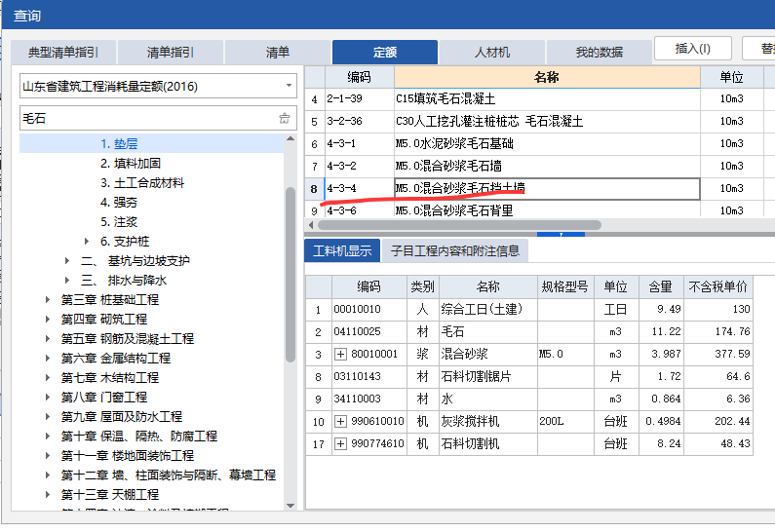
Task: Switch to 清单指引 tab
Action: (x=170, y=53)
